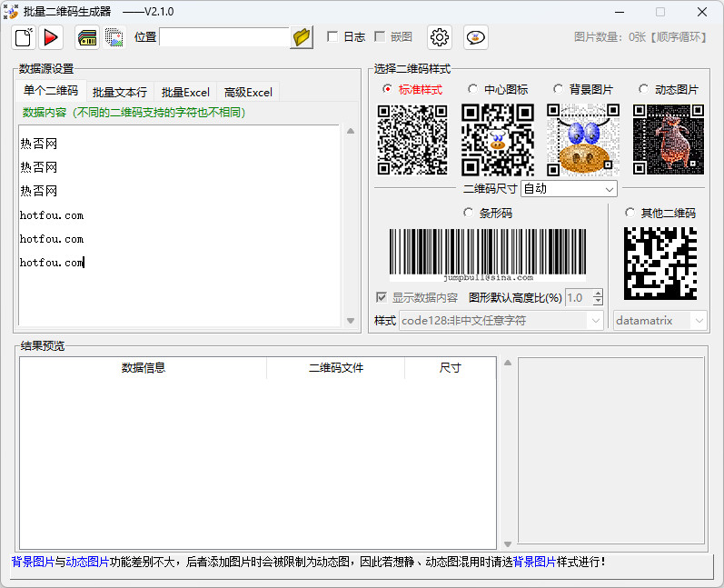The image size is (724, 588).
Task: Open the barcode card toolbar icon
Action: pyautogui.click(x=87, y=37)
